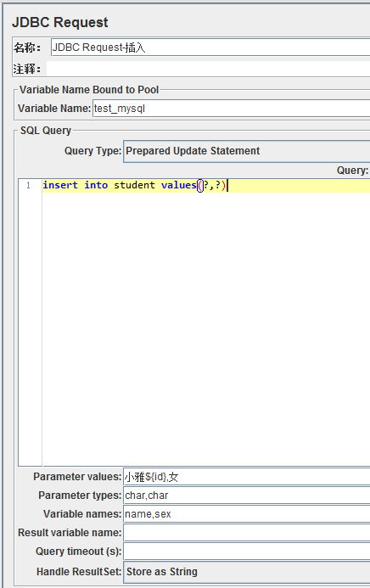Click the 'insert' keyword in query

pos(60,185)
